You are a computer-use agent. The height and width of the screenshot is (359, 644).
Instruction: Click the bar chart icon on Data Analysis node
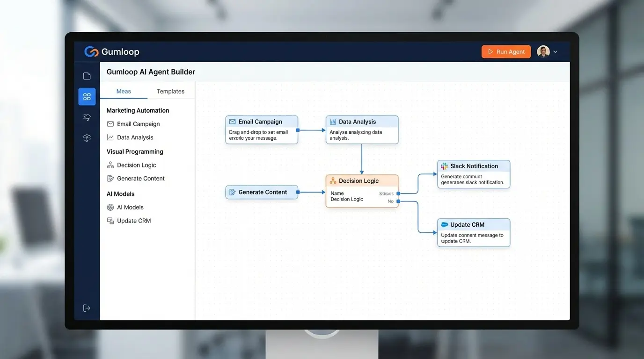pyautogui.click(x=333, y=122)
